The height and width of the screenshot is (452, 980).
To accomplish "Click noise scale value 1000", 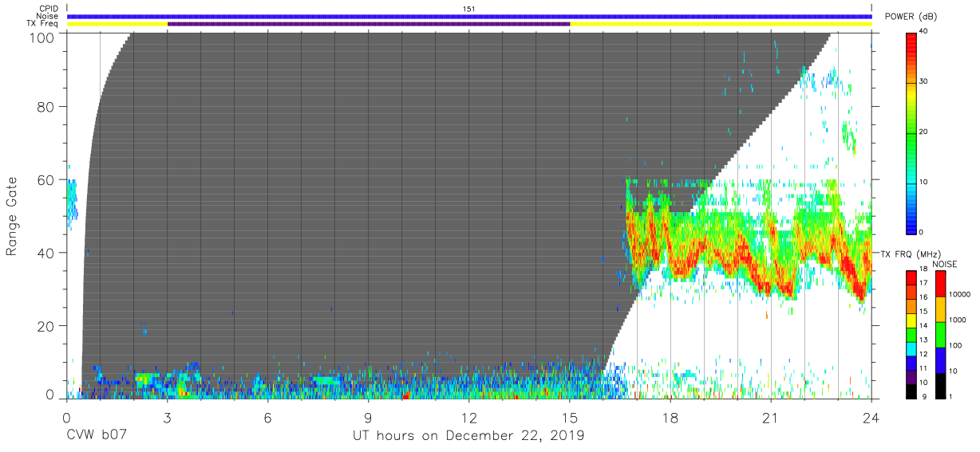I will (958, 320).
